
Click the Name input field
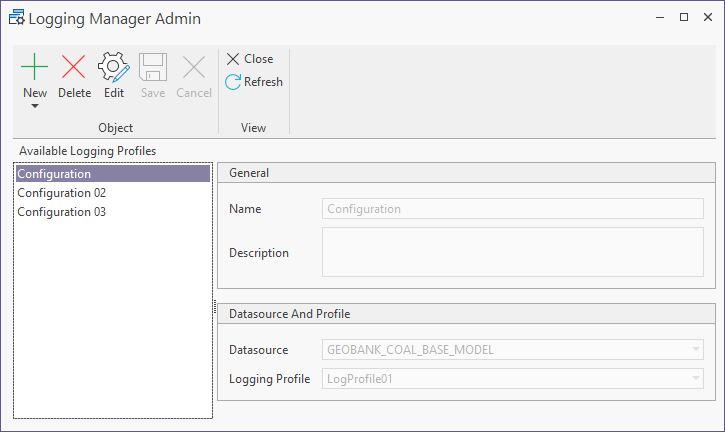(512, 209)
